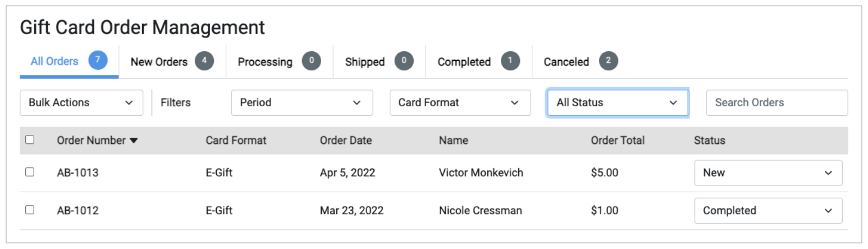868x249 pixels.
Task: Toggle the select-all orders checkbox
Action: (x=30, y=140)
